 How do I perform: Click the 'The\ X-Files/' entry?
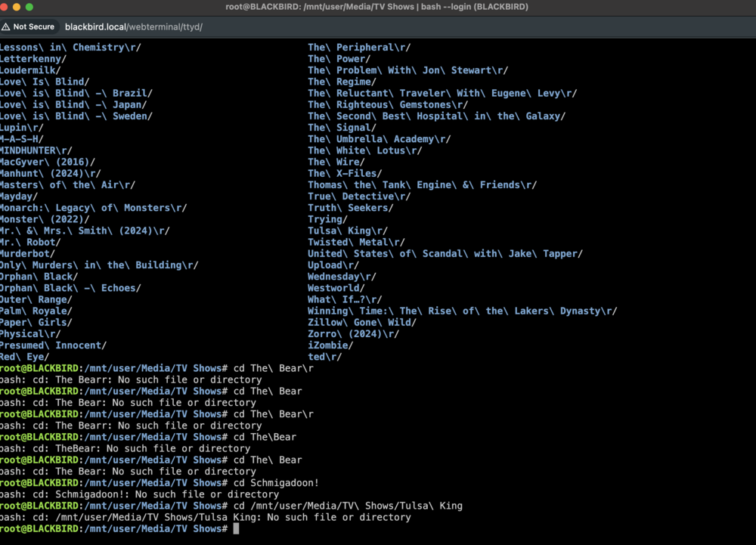tap(345, 173)
